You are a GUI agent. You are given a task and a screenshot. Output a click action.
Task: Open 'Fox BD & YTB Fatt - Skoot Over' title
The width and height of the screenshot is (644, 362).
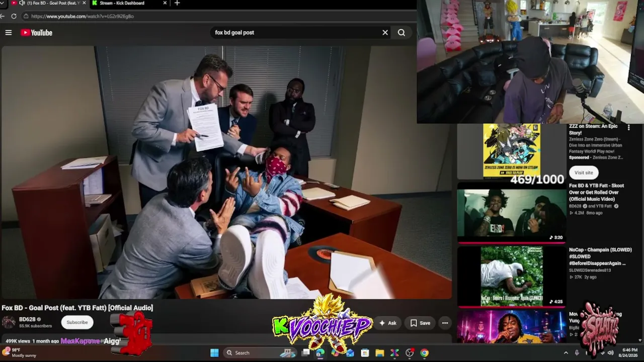(596, 193)
